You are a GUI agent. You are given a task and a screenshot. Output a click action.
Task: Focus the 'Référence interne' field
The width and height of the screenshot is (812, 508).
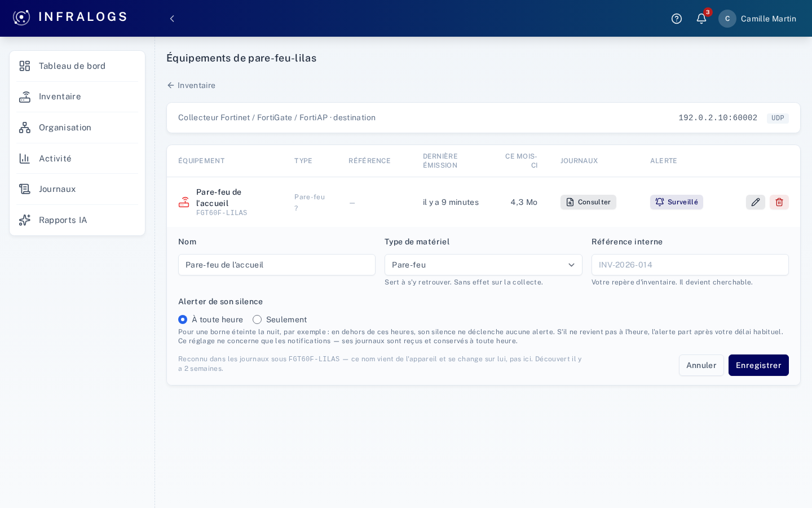pyautogui.click(x=690, y=265)
